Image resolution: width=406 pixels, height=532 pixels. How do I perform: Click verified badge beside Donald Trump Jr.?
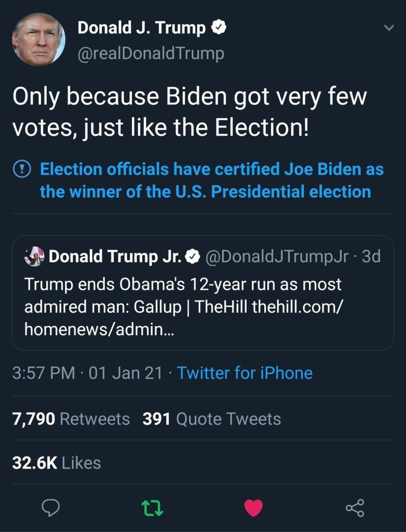point(193,257)
